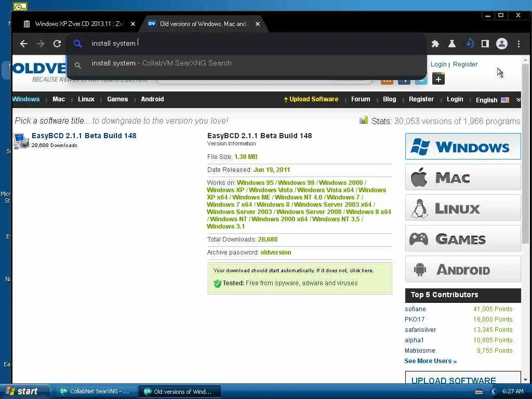The image size is (532, 399).
Task: Click the dark plus share icon
Action: click(438, 79)
